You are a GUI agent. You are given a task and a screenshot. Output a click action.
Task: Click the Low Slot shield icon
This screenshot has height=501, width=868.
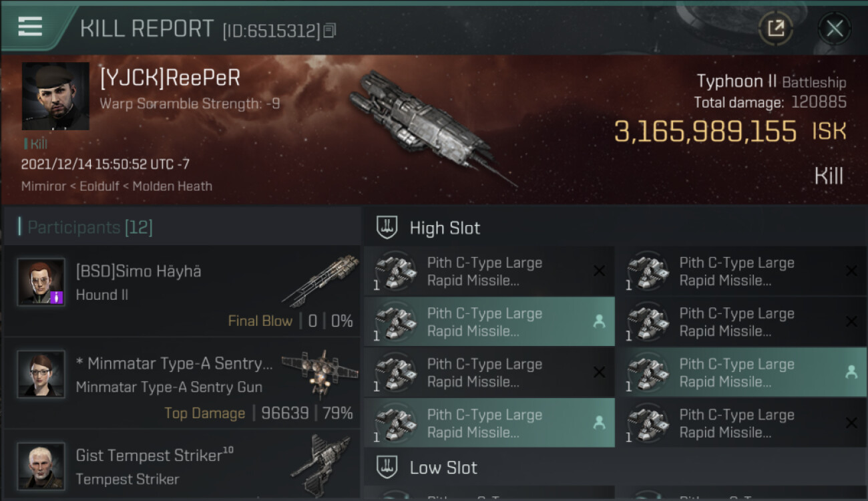click(x=387, y=467)
